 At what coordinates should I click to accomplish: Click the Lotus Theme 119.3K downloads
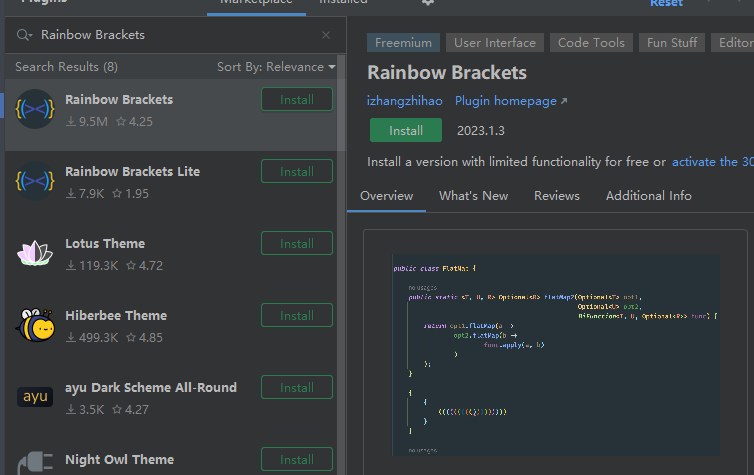[x=92, y=266]
